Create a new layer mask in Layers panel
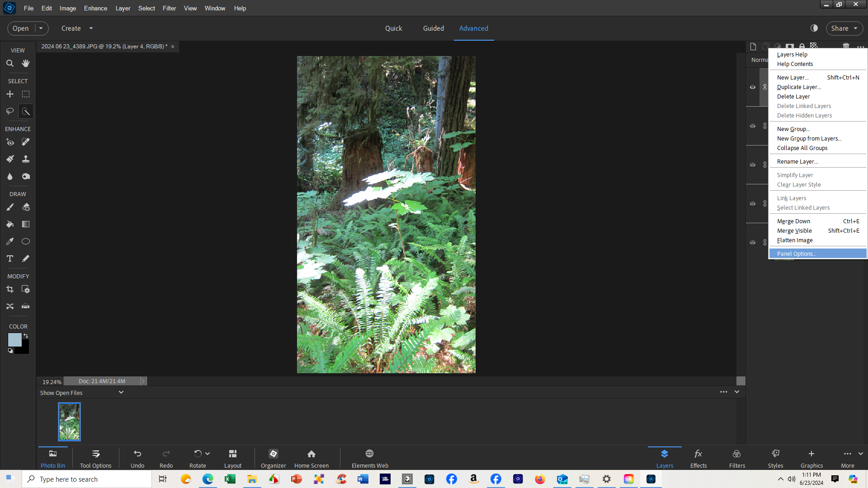The height and width of the screenshot is (488, 868). pos(789,46)
